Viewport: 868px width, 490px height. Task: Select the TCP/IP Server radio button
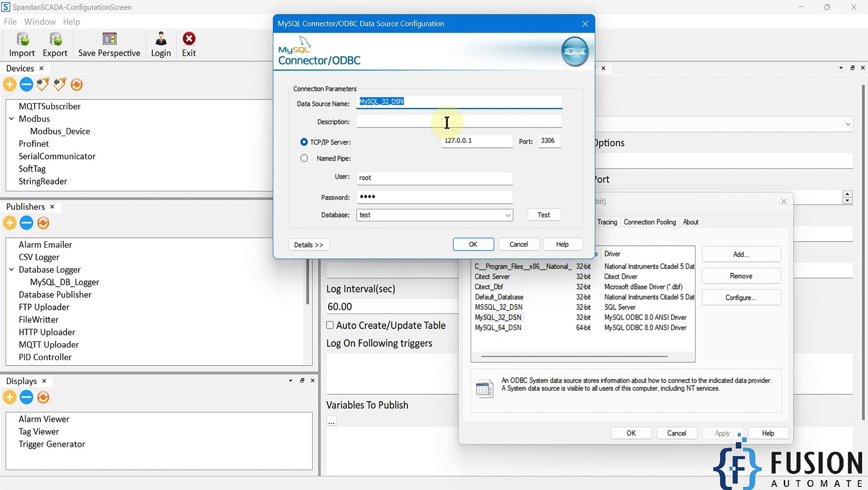tap(304, 142)
